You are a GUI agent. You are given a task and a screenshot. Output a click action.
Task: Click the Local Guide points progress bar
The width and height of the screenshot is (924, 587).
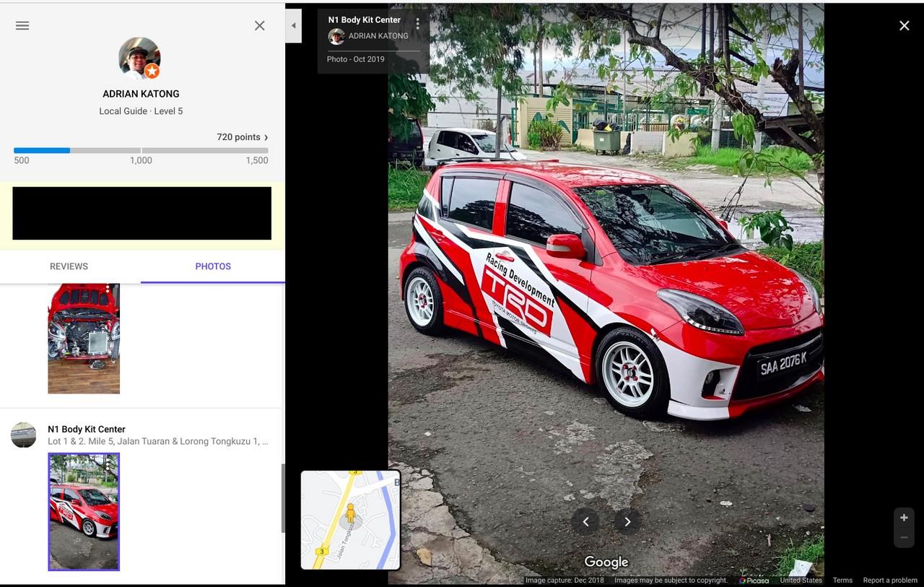(x=141, y=150)
